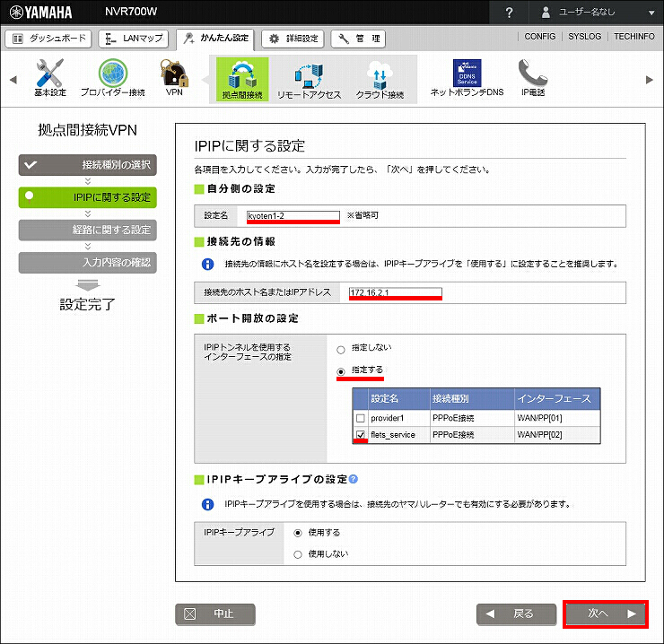Switch to the LANマップ tab
The image size is (664, 644).
pos(134,39)
